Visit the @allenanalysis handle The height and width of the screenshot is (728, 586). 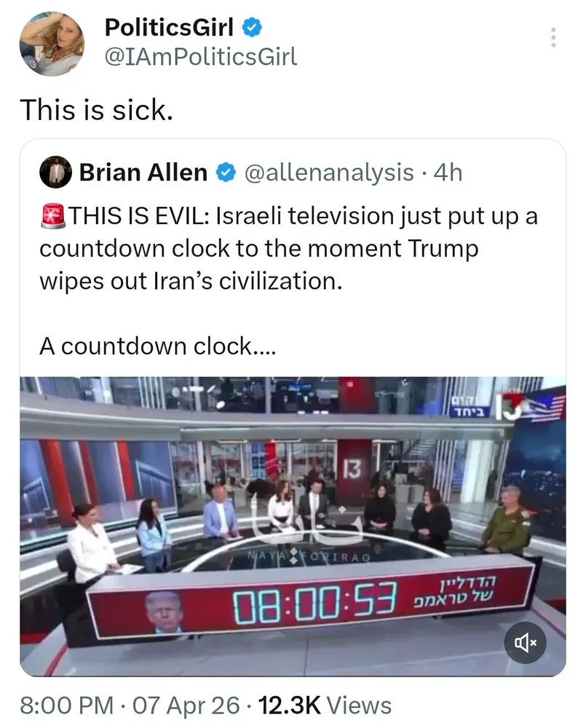[329, 173]
